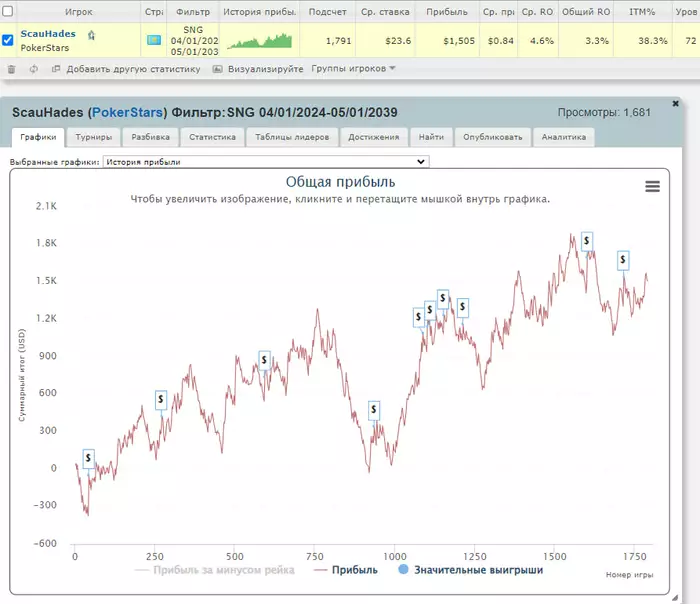Click the 38.3% ITM value

pyautogui.click(x=653, y=41)
